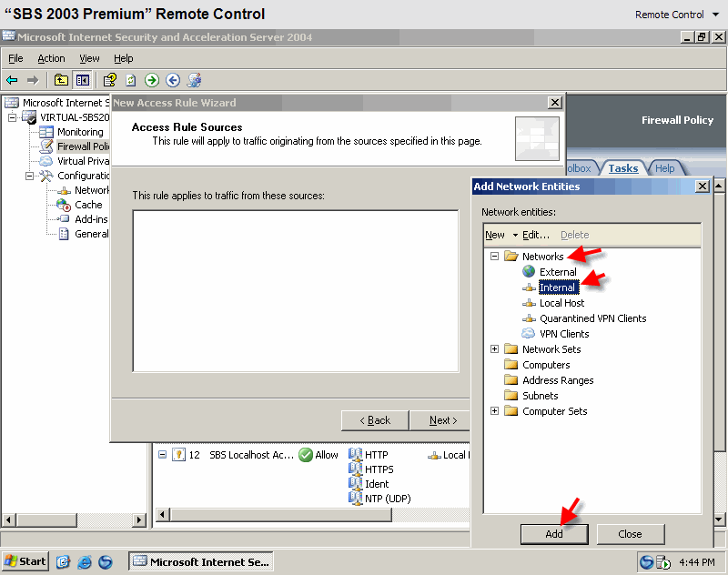Expand the Computer Sets folder
728x575 pixels.
495,410
